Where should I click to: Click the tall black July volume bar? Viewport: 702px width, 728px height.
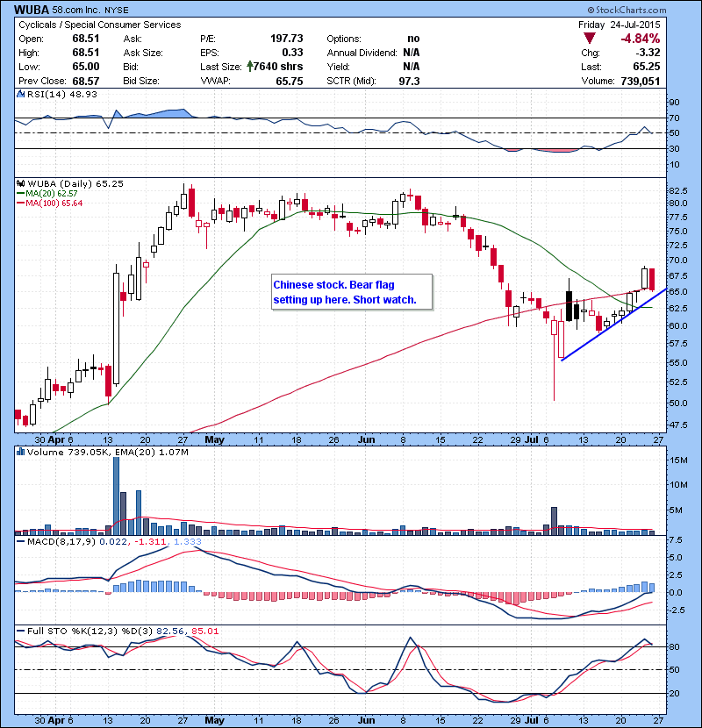click(x=554, y=521)
